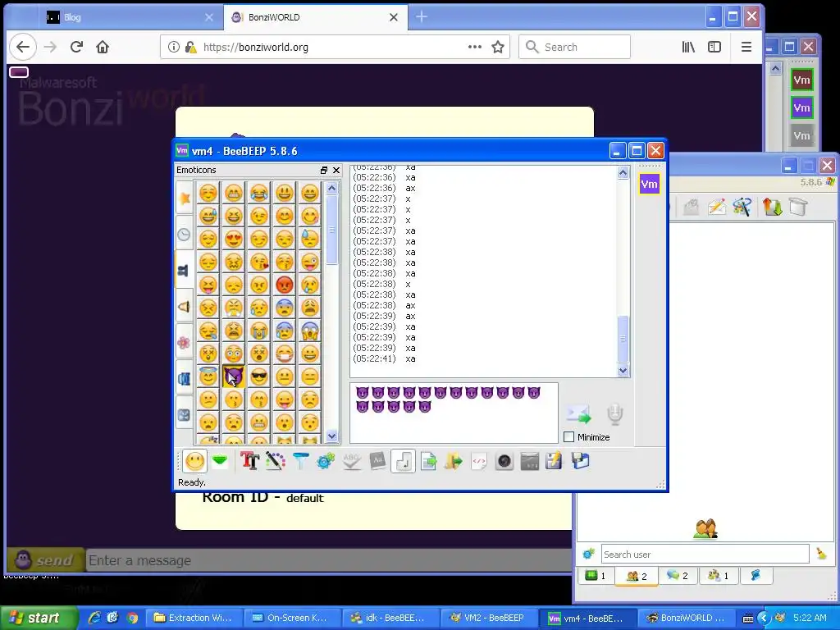Screen dimensions: 840x630
Task: Click the trash bucket icon in BeeBEEP
Action: coord(797,207)
